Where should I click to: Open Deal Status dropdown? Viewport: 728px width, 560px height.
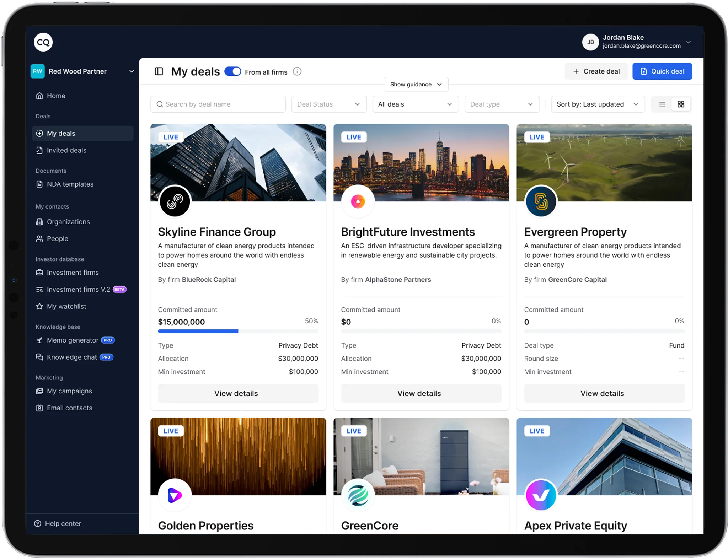(x=329, y=104)
